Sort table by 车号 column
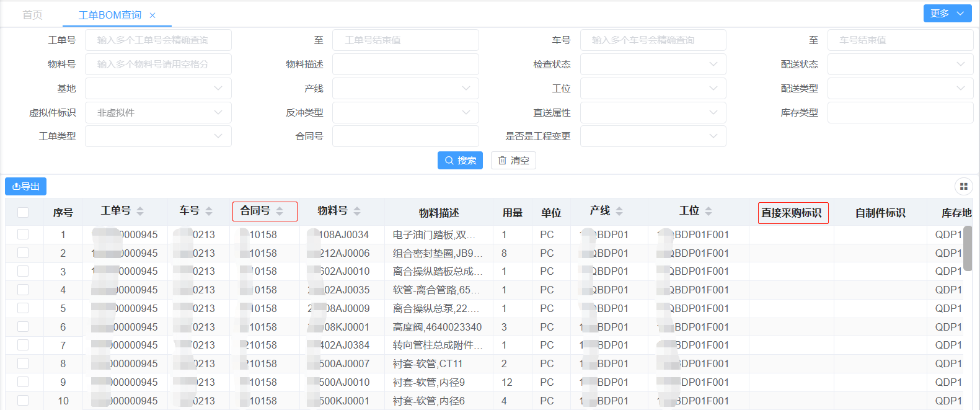This screenshot has width=980, height=410. tap(209, 212)
